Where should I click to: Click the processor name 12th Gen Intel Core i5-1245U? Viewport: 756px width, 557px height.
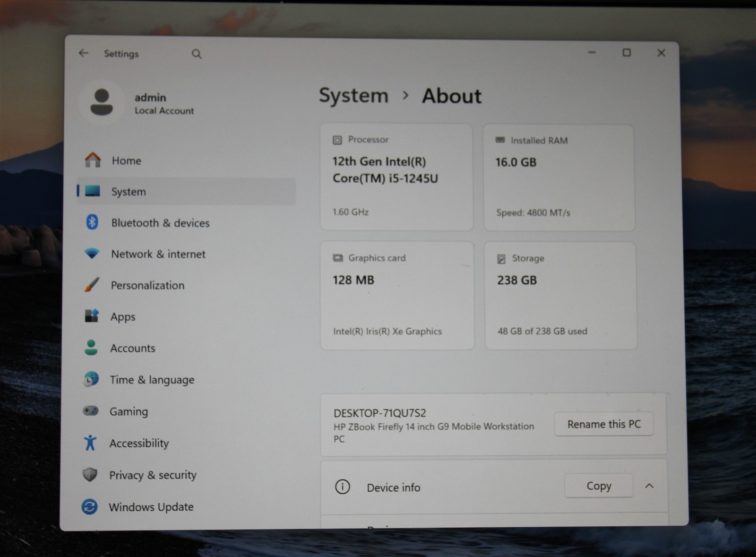385,170
